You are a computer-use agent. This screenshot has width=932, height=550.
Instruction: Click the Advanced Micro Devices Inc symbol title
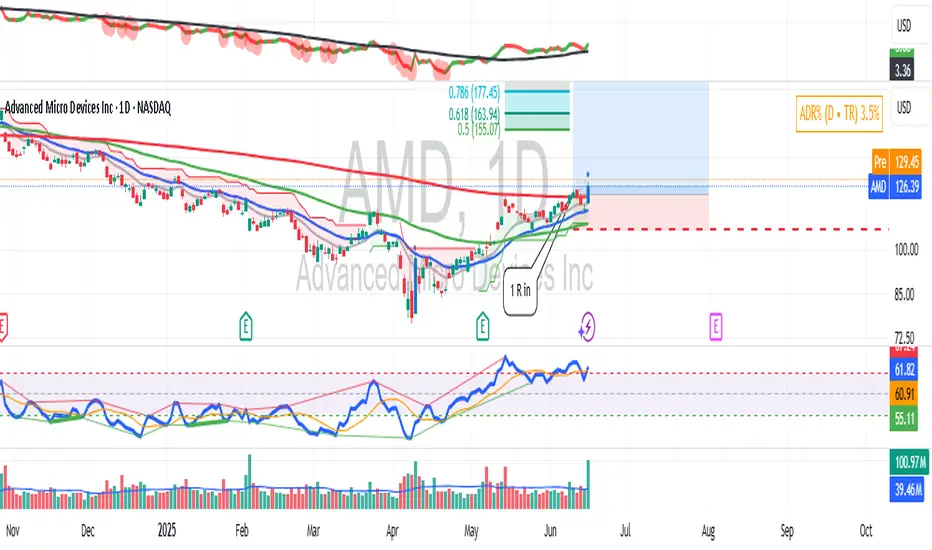(88, 107)
